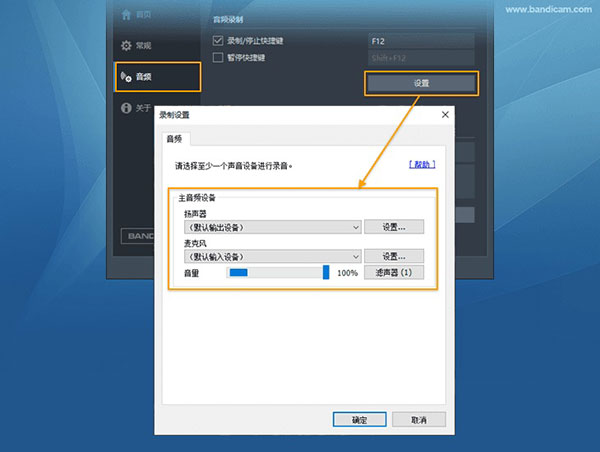Toggle the 录制/停止快捷键 checkbox

point(219,41)
